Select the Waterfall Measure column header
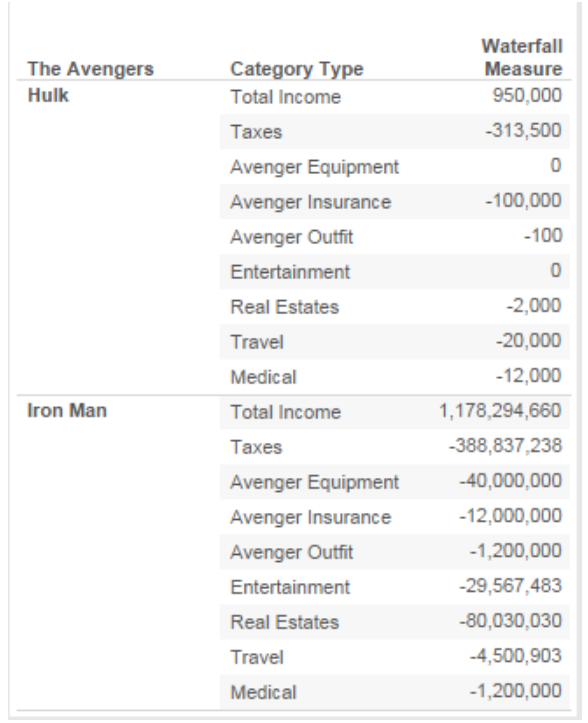Viewport: 588px width, 723px height. click(x=522, y=58)
